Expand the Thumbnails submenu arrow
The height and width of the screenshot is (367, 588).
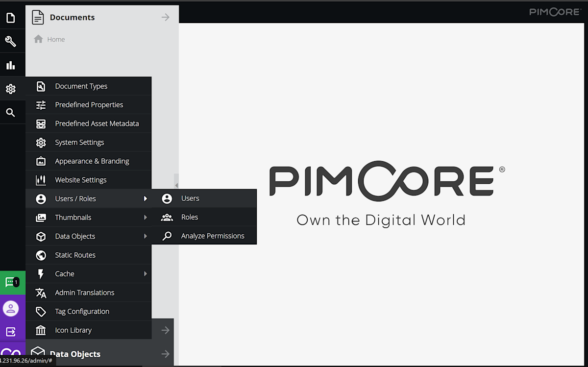pos(145,218)
